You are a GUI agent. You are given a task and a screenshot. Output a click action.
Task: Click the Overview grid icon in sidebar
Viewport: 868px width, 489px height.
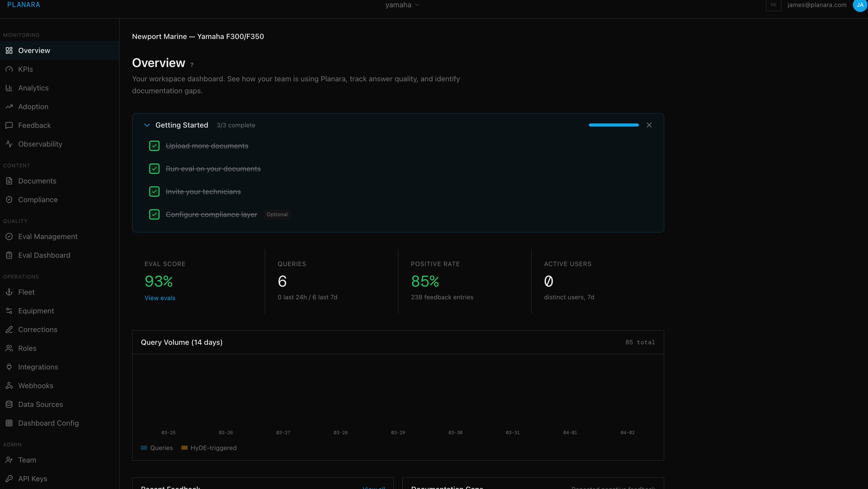pos(9,50)
